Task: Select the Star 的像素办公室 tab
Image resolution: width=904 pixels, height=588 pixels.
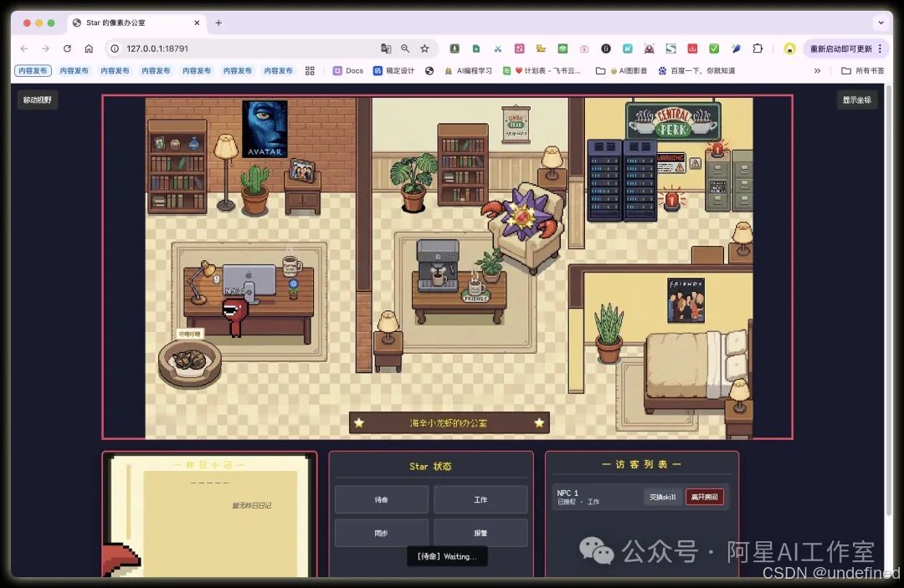Action: [136, 23]
